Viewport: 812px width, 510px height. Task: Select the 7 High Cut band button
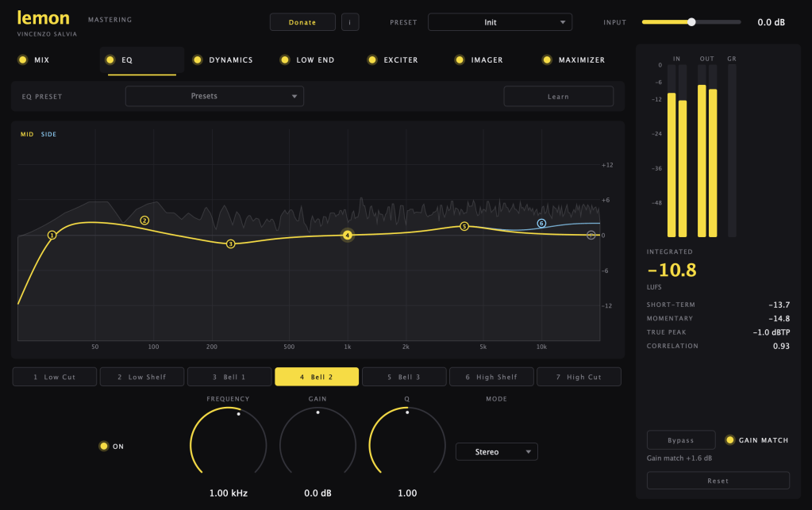(579, 377)
